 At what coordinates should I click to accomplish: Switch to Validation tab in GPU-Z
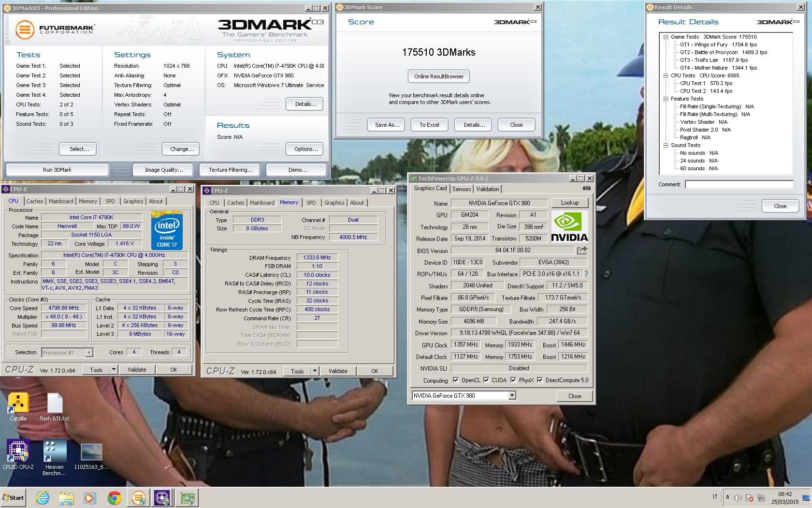[x=487, y=189]
